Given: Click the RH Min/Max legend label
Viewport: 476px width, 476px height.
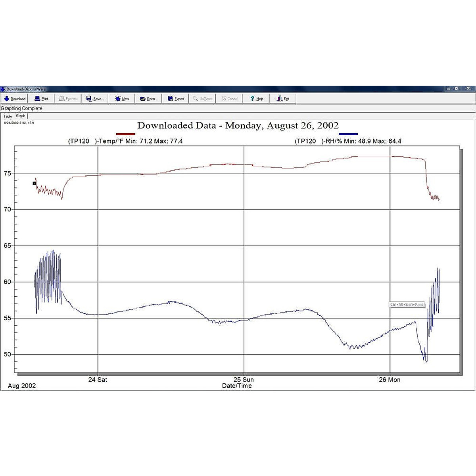Looking at the screenshot, I should pyautogui.click(x=348, y=141).
